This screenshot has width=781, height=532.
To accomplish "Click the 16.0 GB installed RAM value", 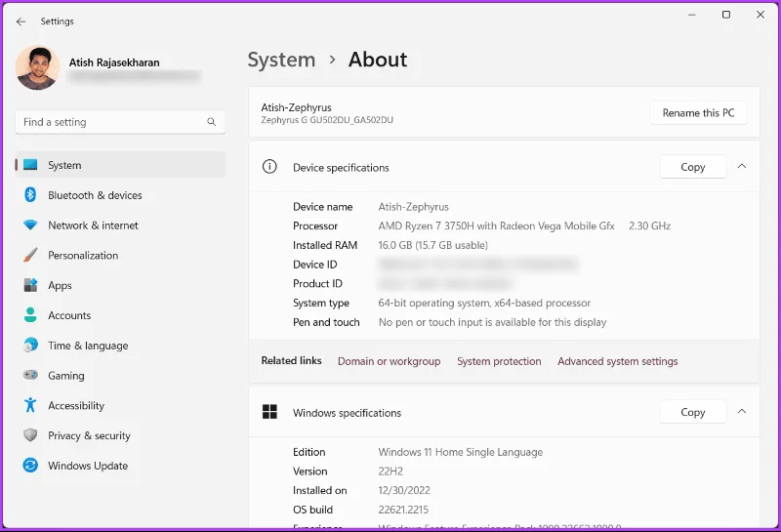I will tap(432, 245).
